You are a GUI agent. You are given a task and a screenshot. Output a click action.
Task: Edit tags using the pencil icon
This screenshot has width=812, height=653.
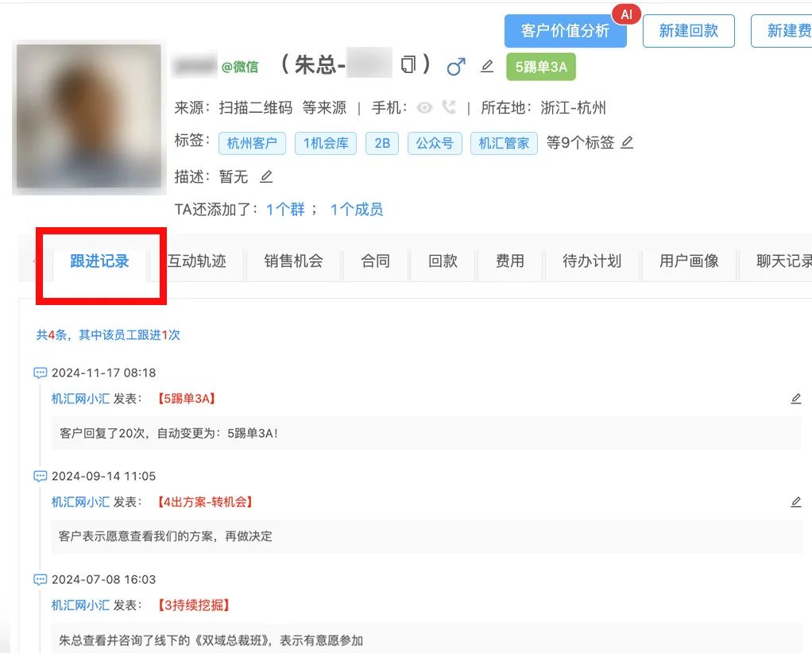pyautogui.click(x=627, y=142)
